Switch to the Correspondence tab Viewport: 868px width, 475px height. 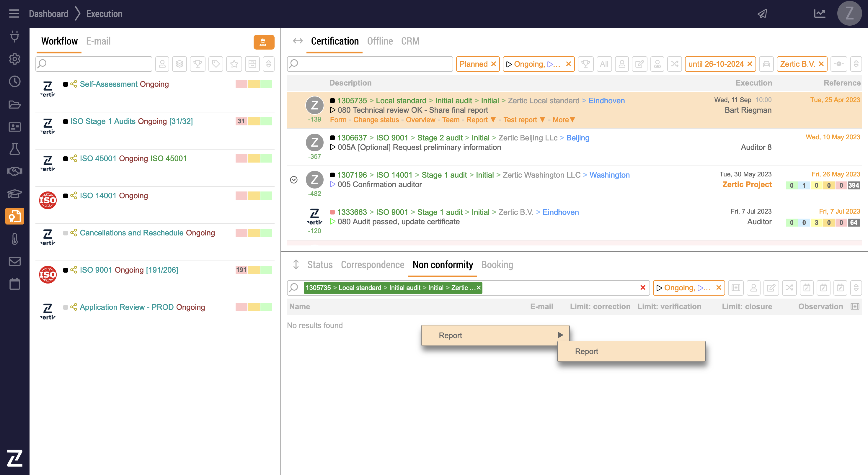tap(372, 265)
